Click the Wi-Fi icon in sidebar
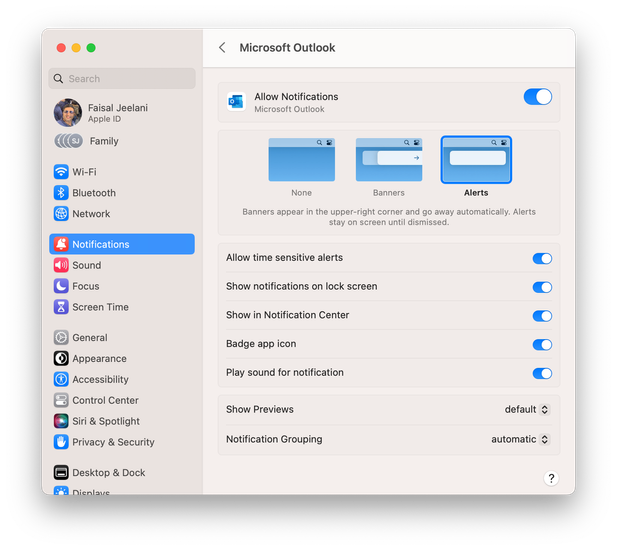This screenshot has width=617, height=550. [x=61, y=172]
